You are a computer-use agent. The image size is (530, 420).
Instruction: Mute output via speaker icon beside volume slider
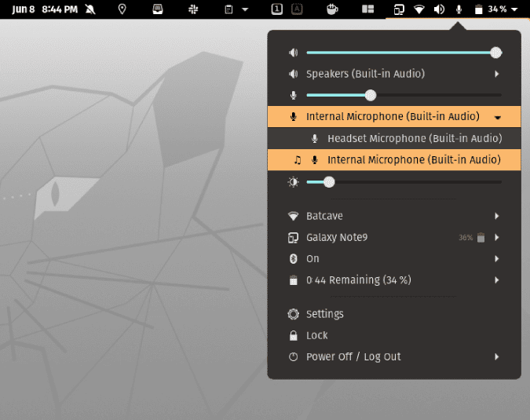tap(294, 53)
